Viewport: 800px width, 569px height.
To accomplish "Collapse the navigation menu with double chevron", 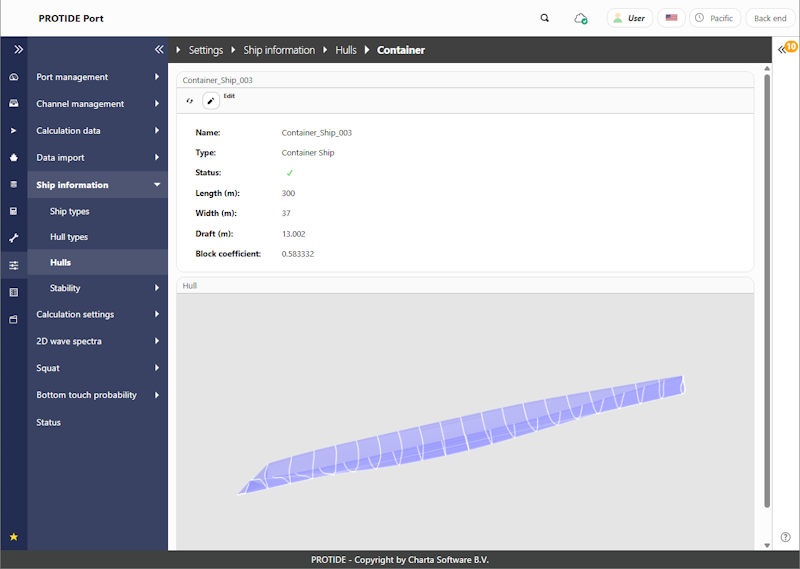I will tap(159, 50).
